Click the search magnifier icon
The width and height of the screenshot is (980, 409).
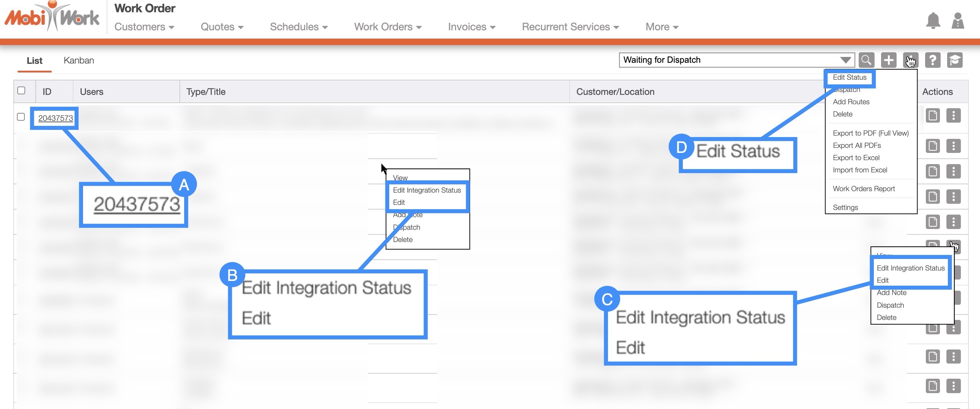click(x=866, y=60)
